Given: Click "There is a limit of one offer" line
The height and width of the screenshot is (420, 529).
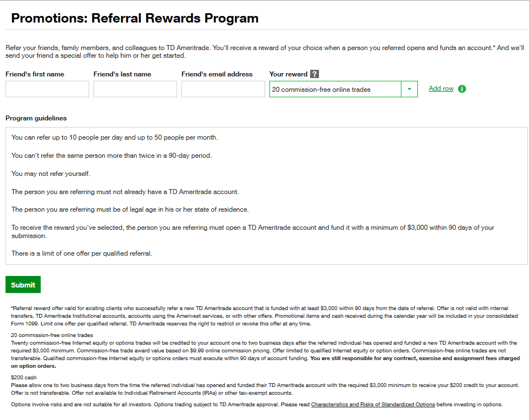Looking at the screenshot, I should point(81,253).
